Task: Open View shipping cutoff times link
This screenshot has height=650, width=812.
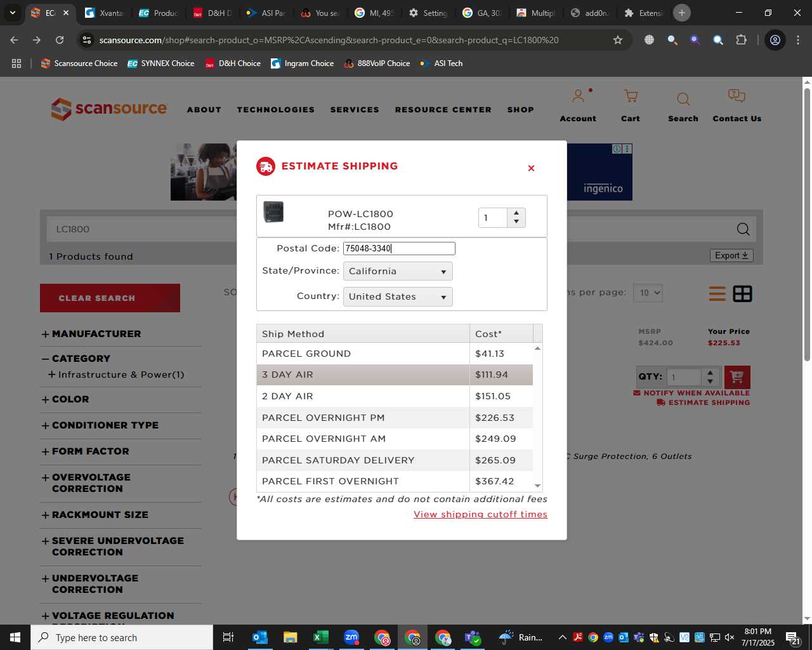Action: coord(480,514)
